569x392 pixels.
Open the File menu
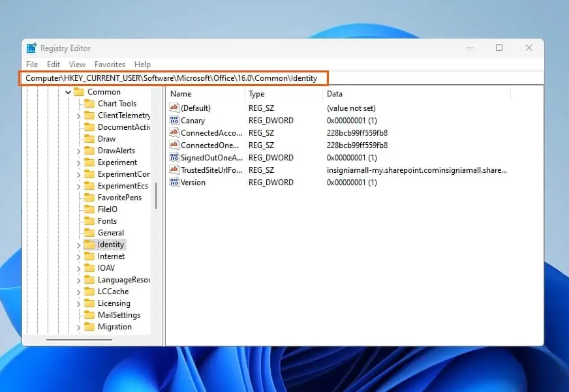(31, 65)
